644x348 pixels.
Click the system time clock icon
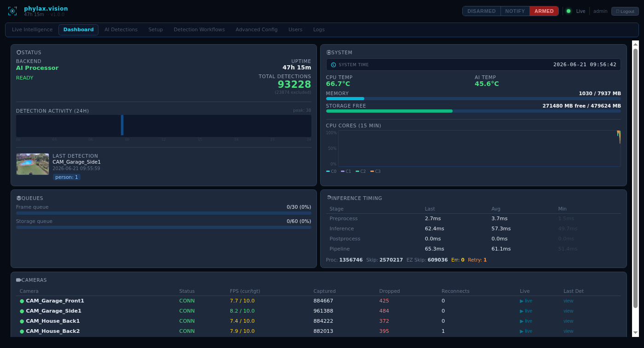[x=333, y=65]
